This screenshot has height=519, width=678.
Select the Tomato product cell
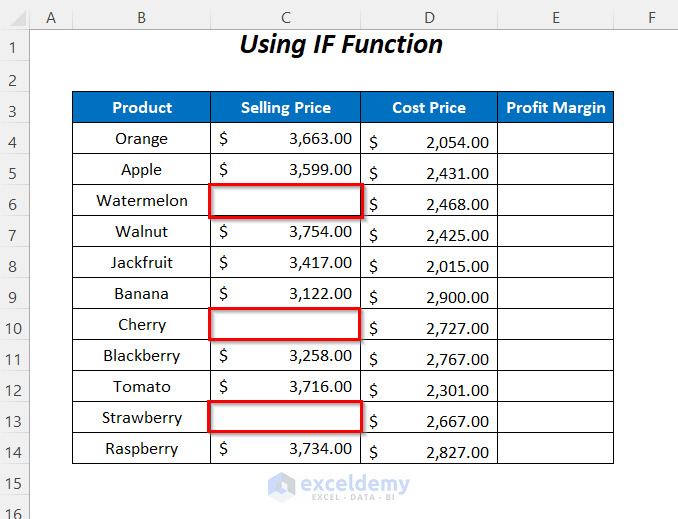click(141, 387)
